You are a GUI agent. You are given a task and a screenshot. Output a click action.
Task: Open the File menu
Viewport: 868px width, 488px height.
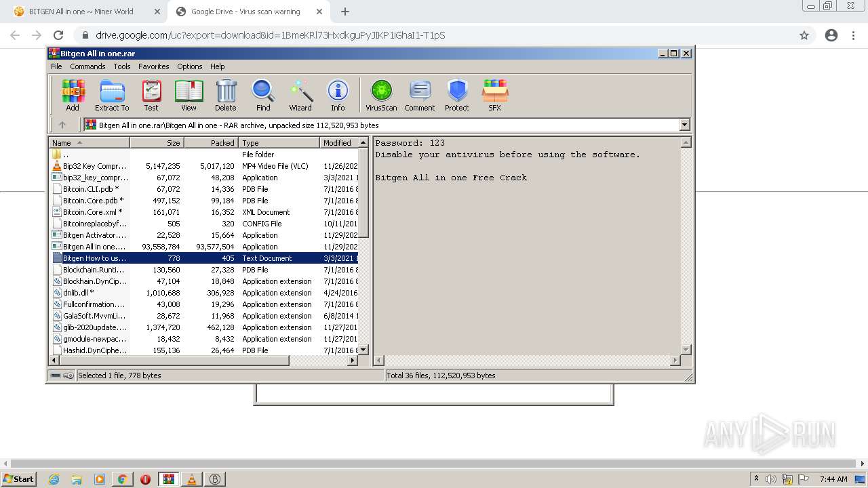[x=56, y=66]
